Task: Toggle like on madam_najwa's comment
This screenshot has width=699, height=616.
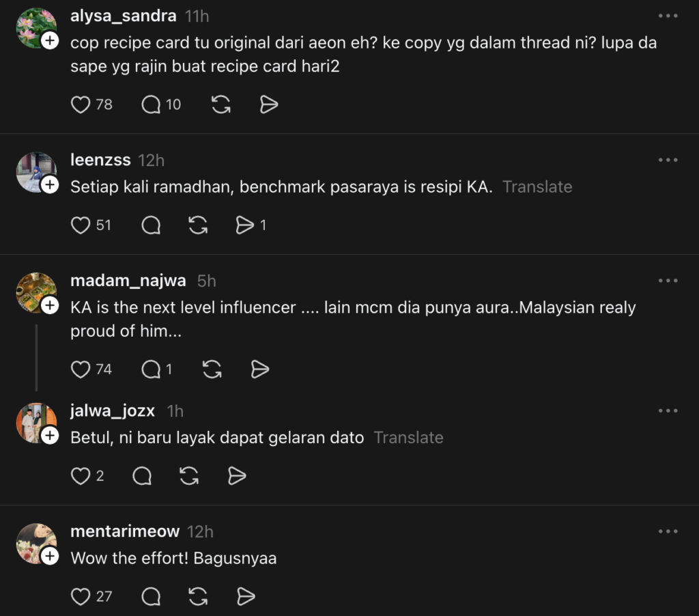Action: [81, 369]
